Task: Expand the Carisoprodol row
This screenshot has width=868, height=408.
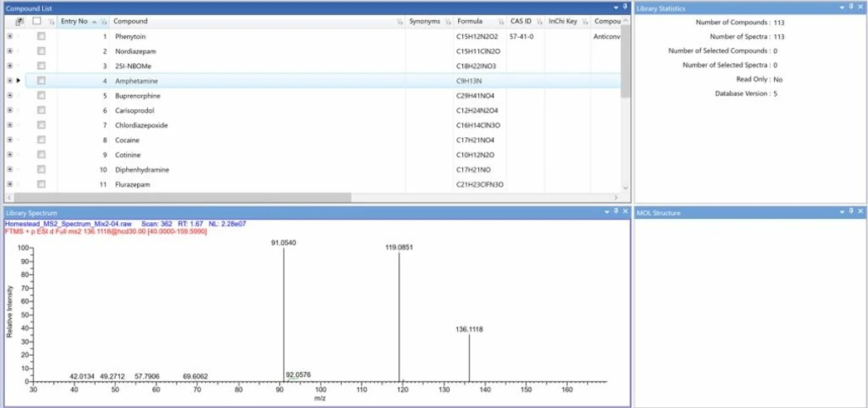Action: (x=9, y=110)
